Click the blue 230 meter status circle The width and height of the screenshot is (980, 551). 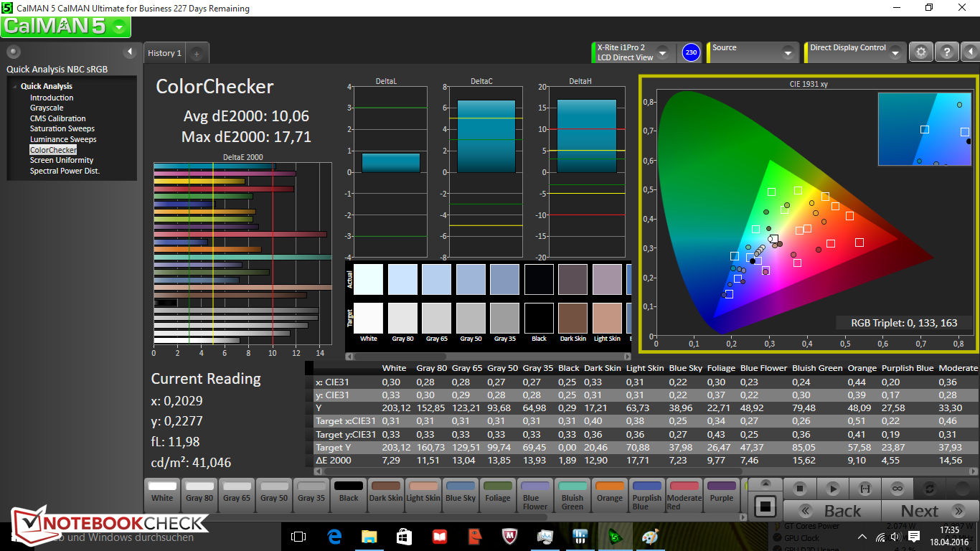(x=691, y=52)
